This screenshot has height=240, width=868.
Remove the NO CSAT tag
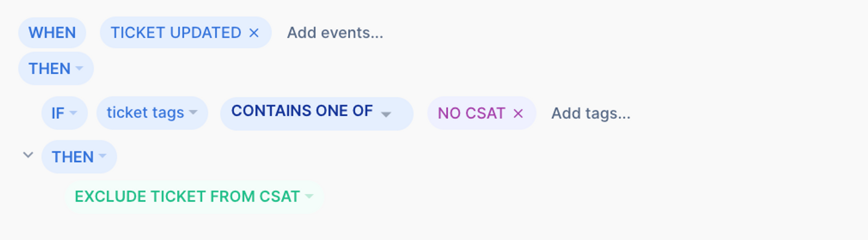518,113
